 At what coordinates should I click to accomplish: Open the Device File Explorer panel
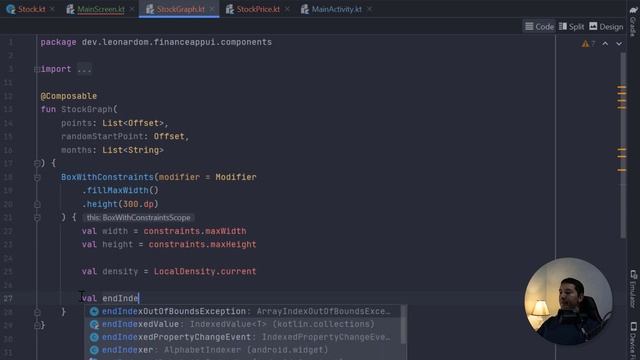click(633, 341)
